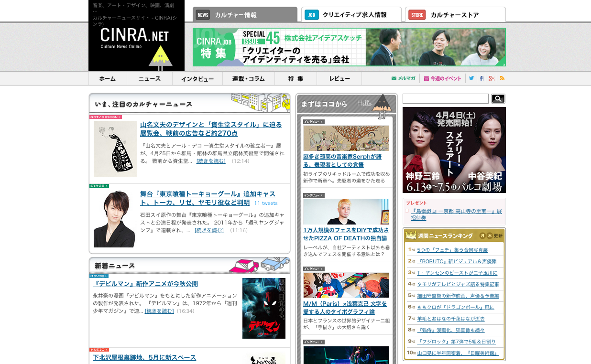591x364 pixels.
Task: Click the red STORE badge for カルチャーストア
Action: (416, 15)
